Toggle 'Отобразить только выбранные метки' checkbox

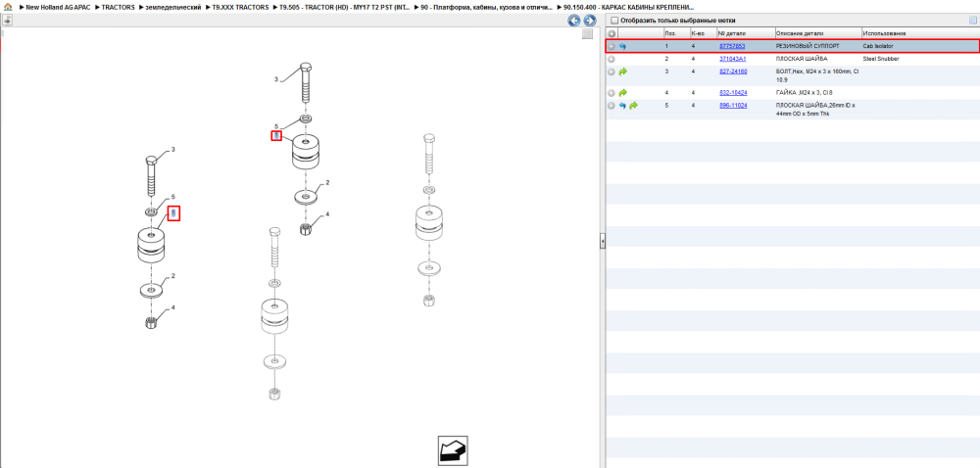[x=613, y=20]
